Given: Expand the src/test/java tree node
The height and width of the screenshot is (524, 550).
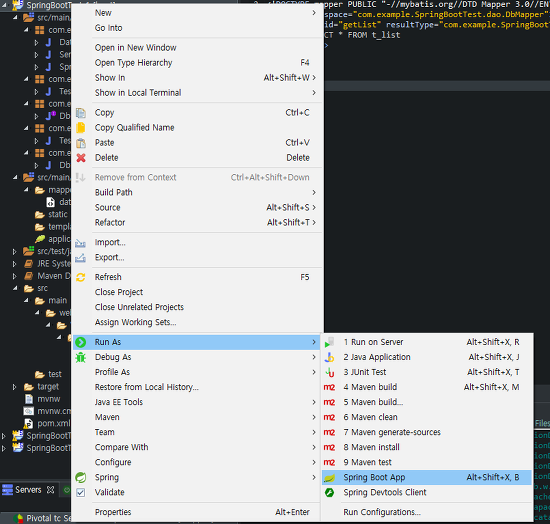Looking at the screenshot, I should coord(14,251).
